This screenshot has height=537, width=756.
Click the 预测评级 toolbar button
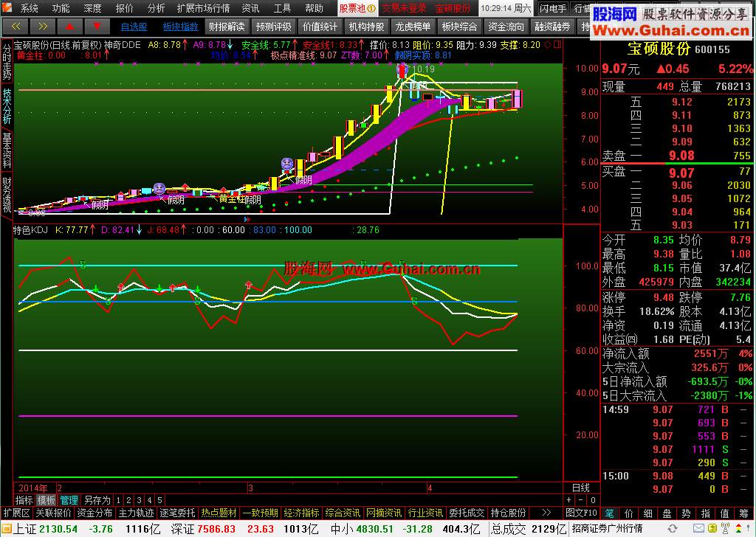click(x=273, y=27)
